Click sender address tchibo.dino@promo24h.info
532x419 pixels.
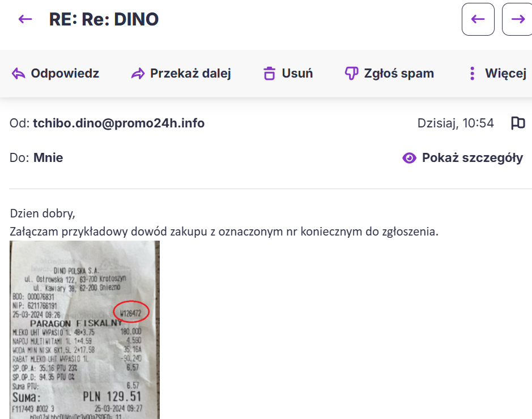click(x=118, y=123)
